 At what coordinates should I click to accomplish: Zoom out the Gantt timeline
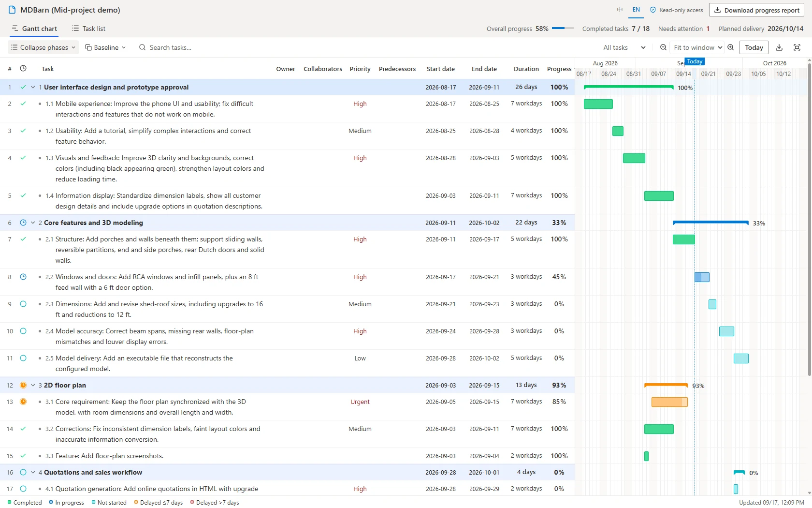663,47
